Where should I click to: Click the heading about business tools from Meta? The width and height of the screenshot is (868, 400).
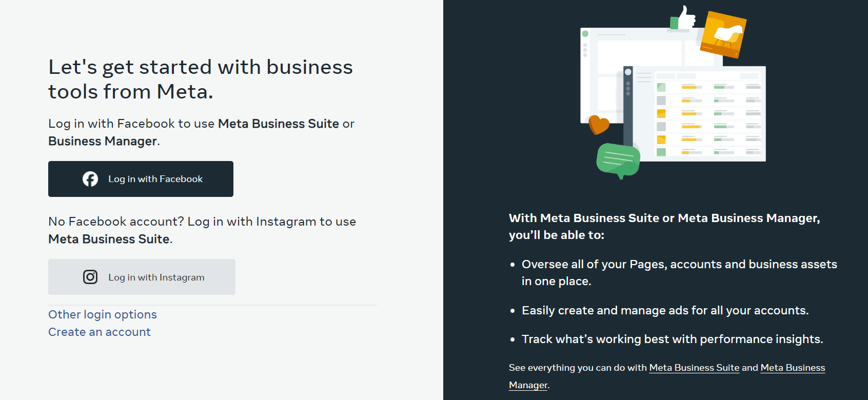tap(200, 78)
